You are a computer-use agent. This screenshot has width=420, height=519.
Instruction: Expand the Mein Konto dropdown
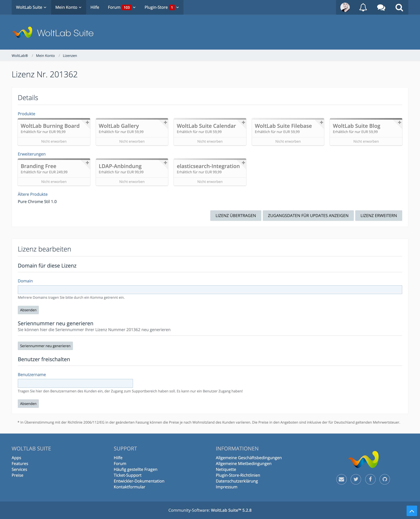68,7
